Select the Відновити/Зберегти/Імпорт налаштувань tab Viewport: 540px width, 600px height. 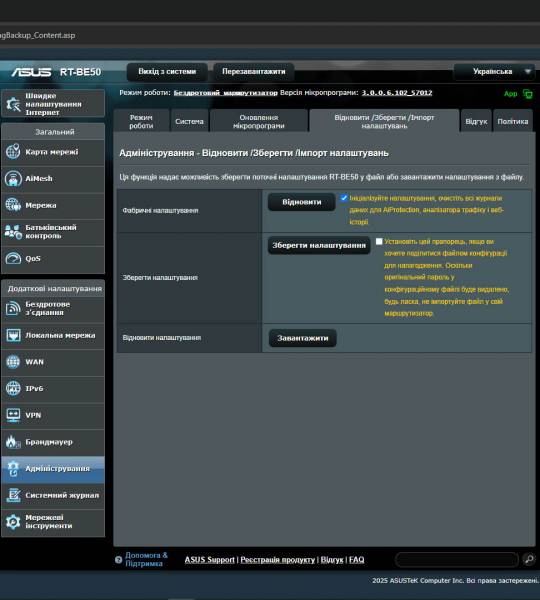pos(384,121)
